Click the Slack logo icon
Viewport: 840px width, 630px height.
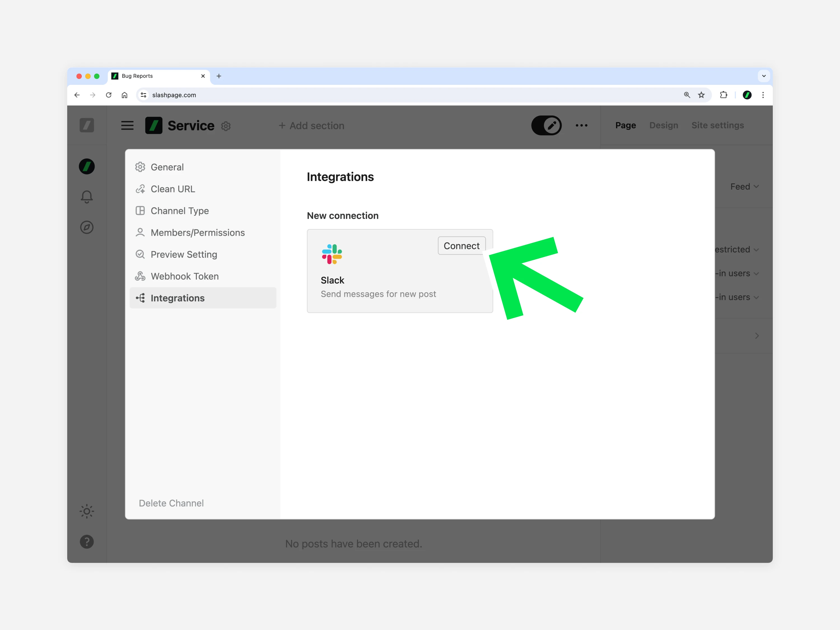click(x=332, y=254)
